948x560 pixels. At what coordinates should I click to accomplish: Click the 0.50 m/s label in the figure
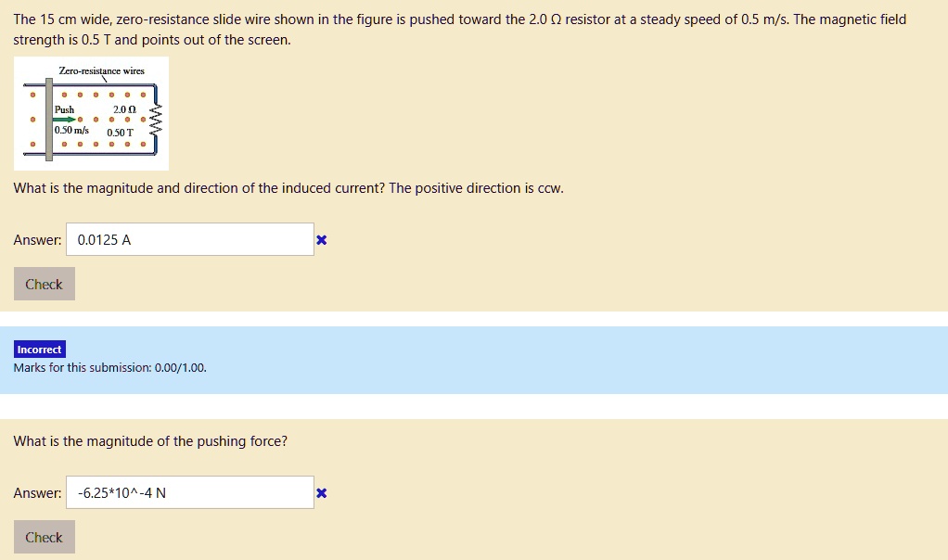(x=70, y=130)
